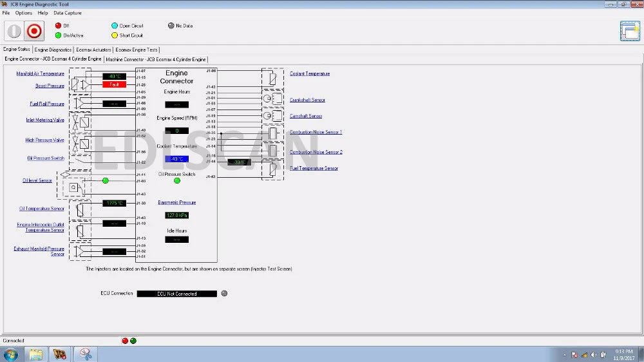This screenshot has width=644, height=362.
Task: Click the Fuel Temperature Sensor symbol
Action: (x=272, y=169)
